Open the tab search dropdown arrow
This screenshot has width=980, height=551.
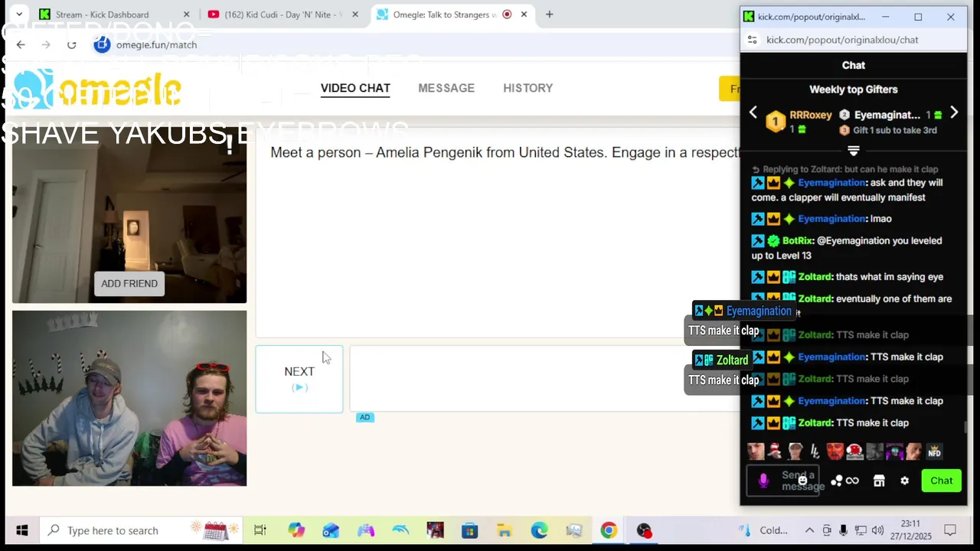[18, 15]
